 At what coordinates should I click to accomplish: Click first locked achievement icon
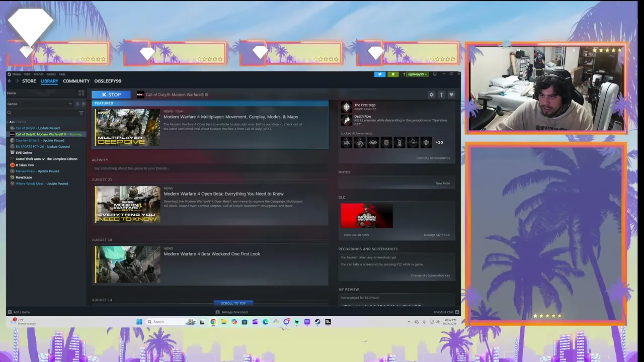(x=346, y=142)
